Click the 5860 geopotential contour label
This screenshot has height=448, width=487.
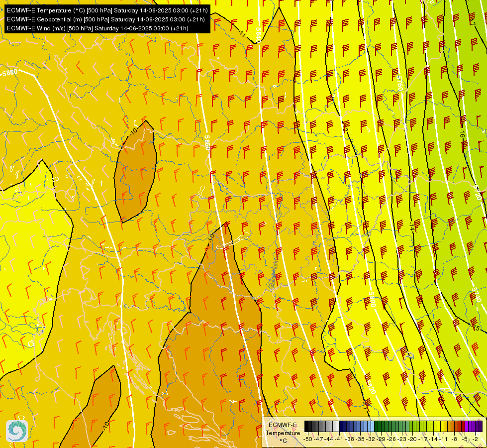pos(207,143)
